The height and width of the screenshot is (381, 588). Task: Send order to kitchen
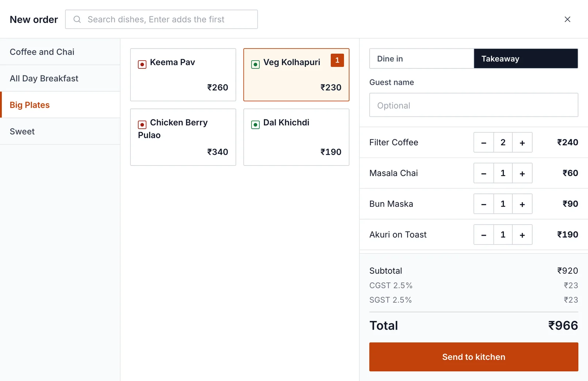click(x=474, y=357)
